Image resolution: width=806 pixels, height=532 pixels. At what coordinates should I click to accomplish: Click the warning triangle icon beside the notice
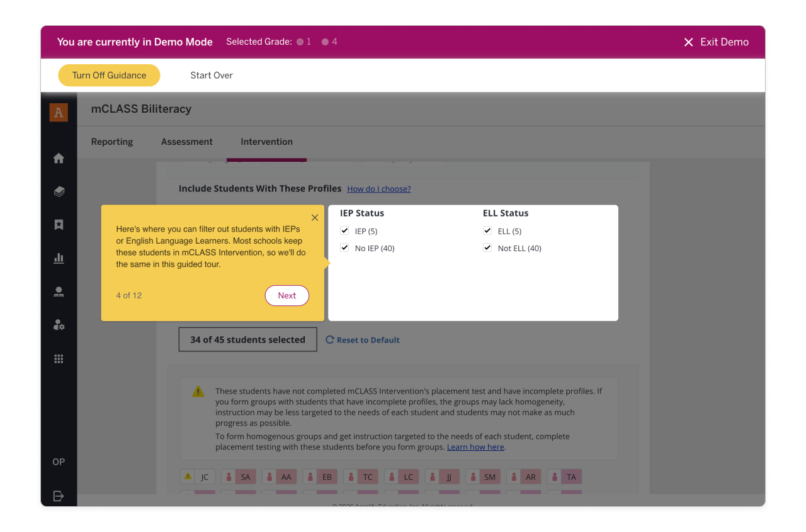point(198,392)
